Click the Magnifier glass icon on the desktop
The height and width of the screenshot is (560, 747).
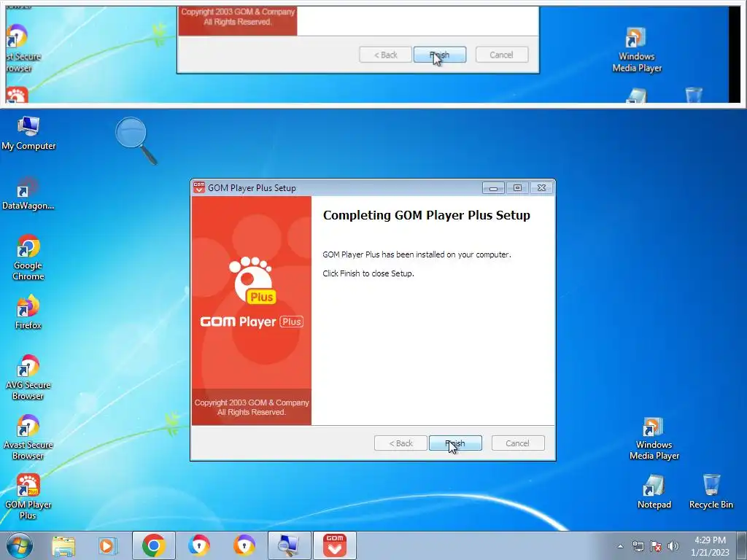(136, 141)
